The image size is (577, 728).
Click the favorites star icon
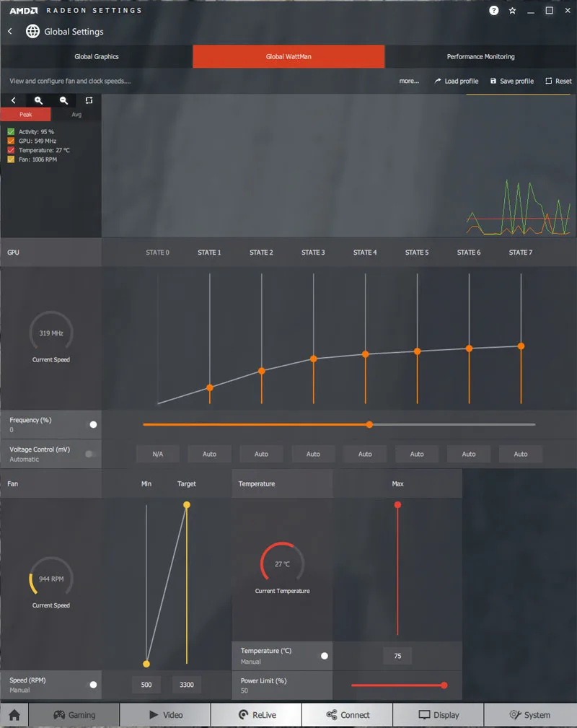513,10
